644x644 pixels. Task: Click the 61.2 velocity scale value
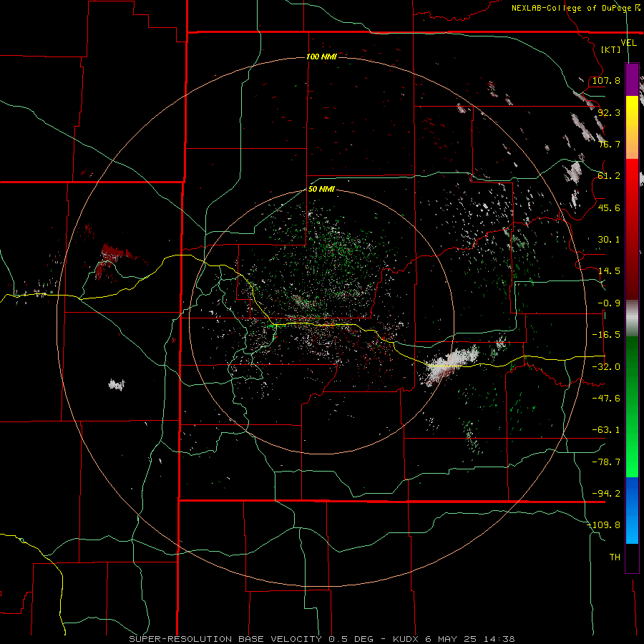[609, 176]
